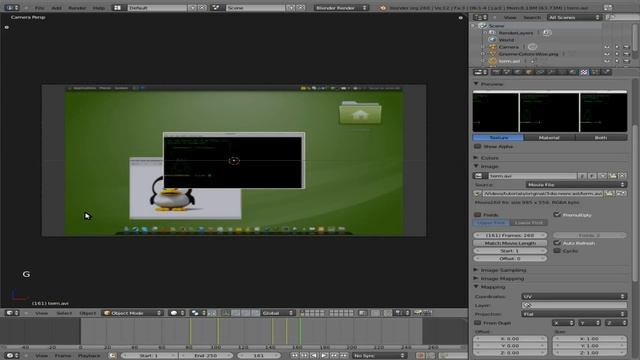Select the scale manipulator icon
Screen dimensions: 640x360
coord(256,313)
